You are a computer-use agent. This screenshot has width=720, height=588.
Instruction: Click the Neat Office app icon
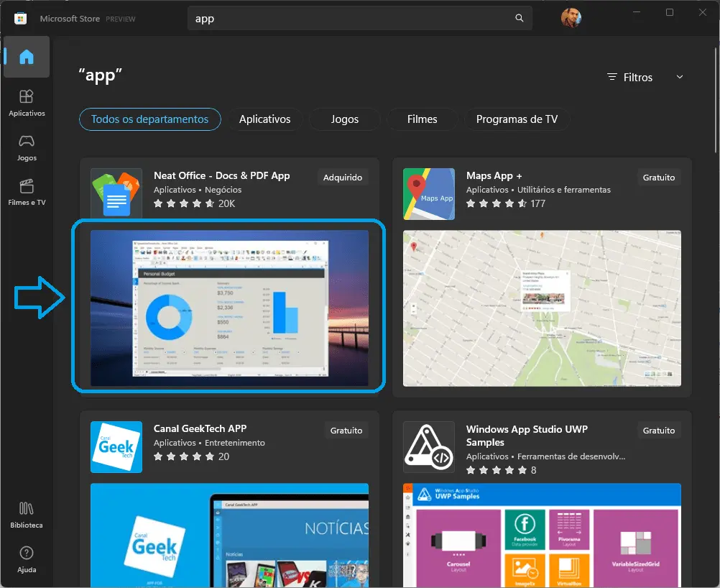tap(116, 193)
